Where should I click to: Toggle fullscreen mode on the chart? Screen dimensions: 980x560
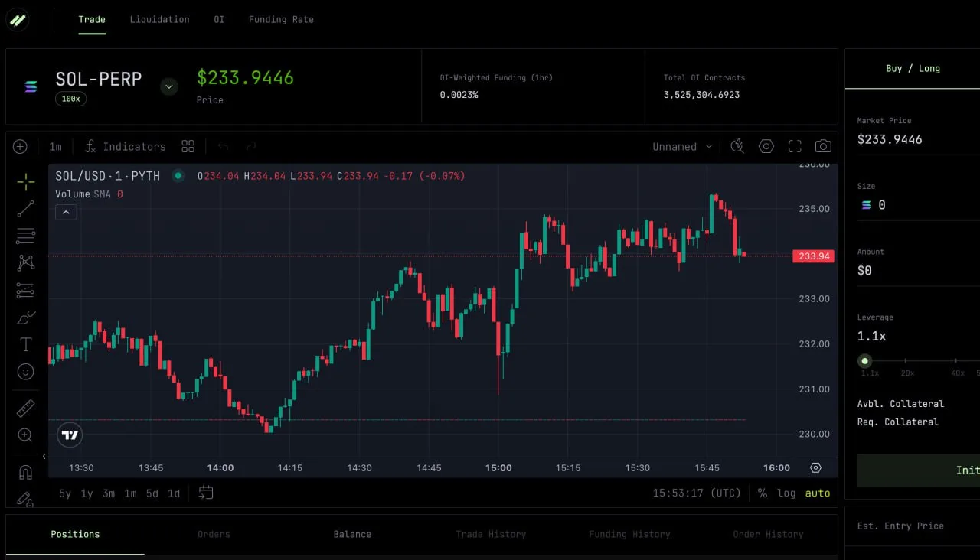794,146
